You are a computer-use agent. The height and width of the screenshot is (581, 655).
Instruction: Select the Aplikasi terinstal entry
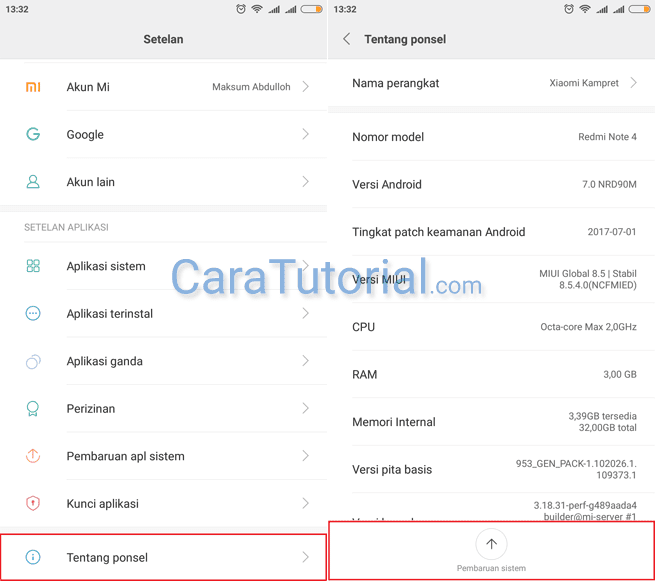[163, 313]
